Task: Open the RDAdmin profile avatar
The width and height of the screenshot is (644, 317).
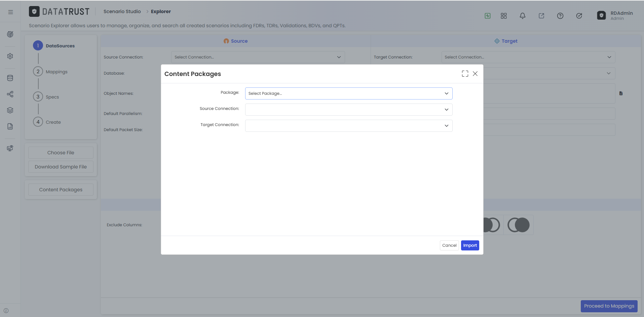Action: click(x=601, y=15)
